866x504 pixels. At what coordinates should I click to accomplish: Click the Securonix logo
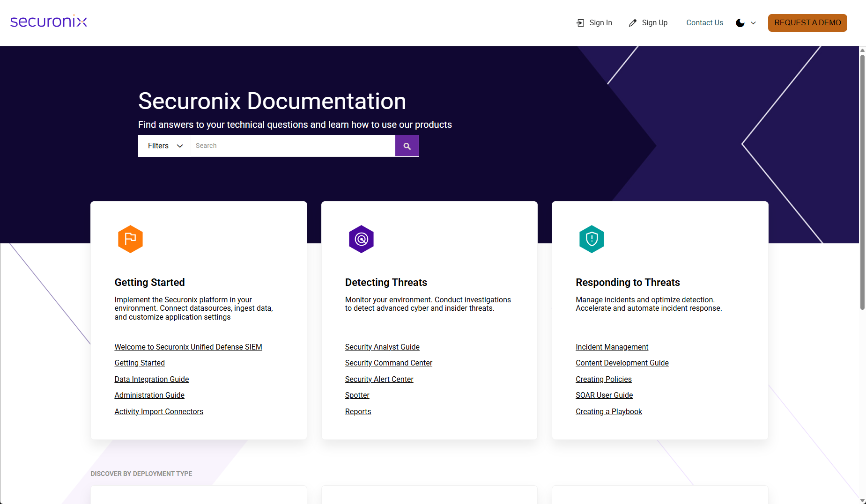49,22
